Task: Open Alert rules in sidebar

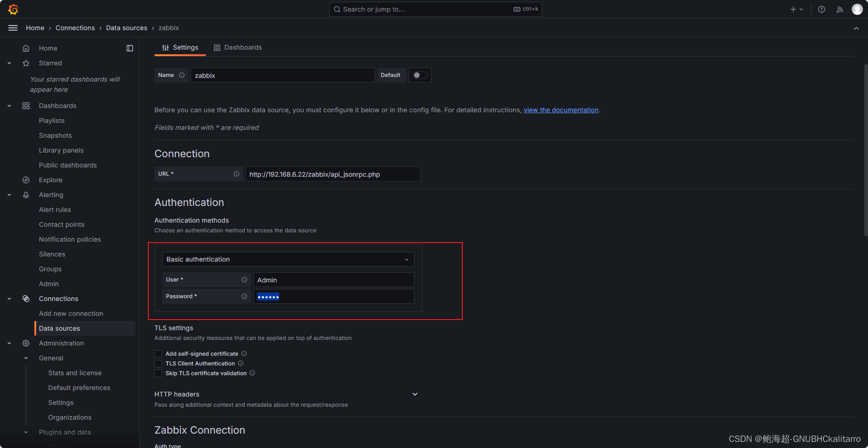Action: [55, 210]
